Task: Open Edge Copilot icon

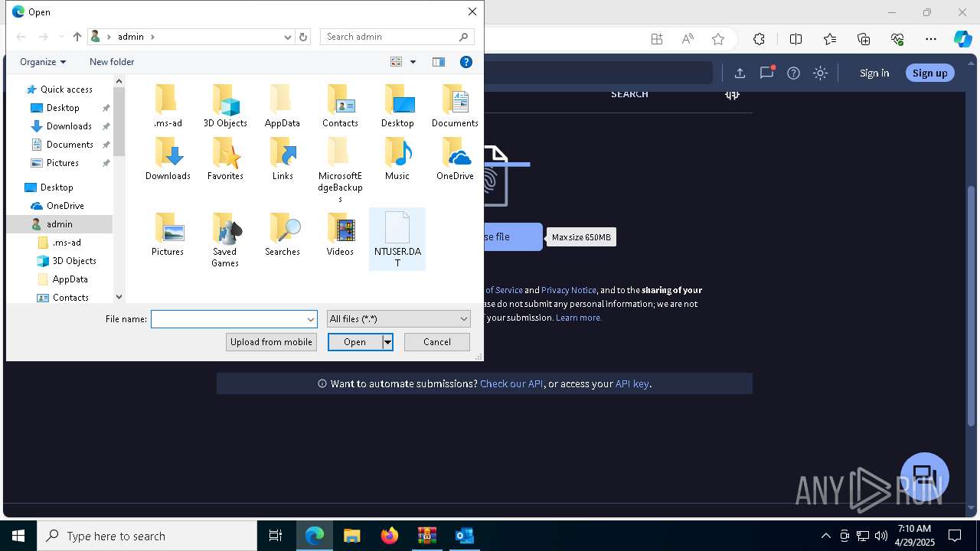Action: [x=962, y=39]
